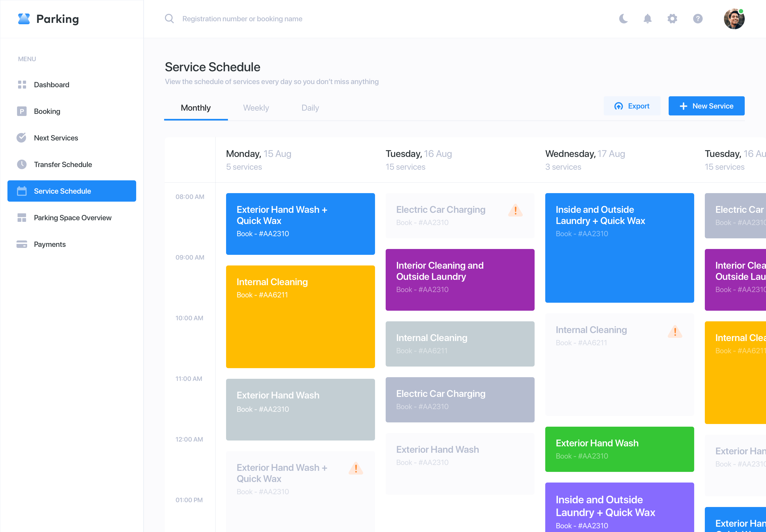Viewport: 766px width, 532px height.
Task: Switch to the Monthly tab
Action: point(196,108)
